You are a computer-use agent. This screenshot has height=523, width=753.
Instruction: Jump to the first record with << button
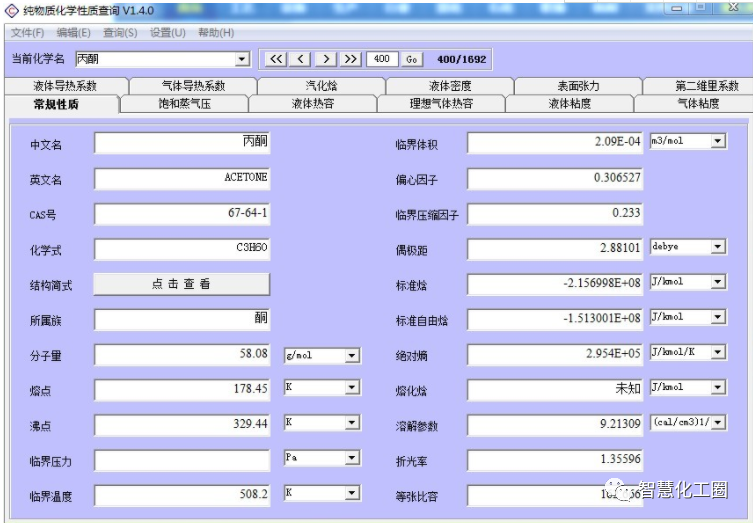pos(276,59)
